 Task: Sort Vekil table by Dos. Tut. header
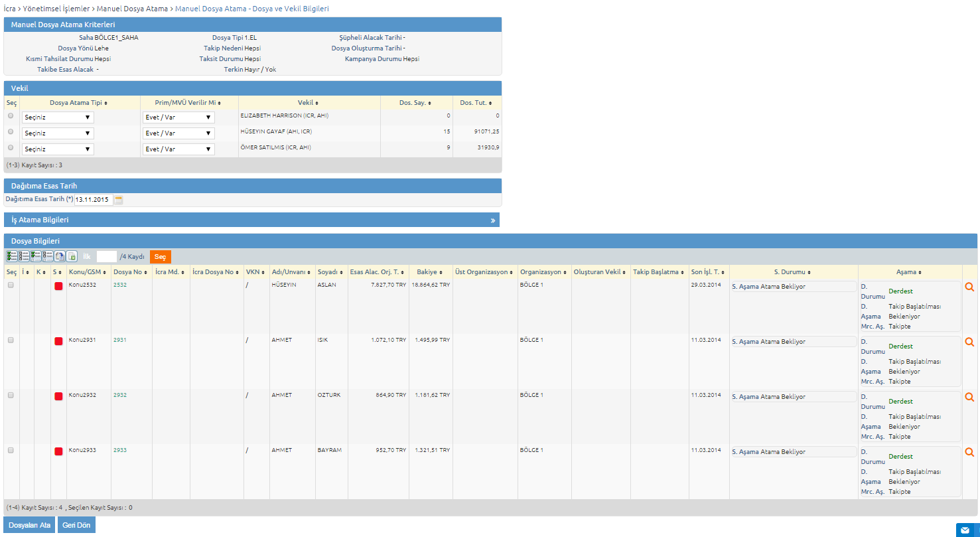[x=476, y=103]
